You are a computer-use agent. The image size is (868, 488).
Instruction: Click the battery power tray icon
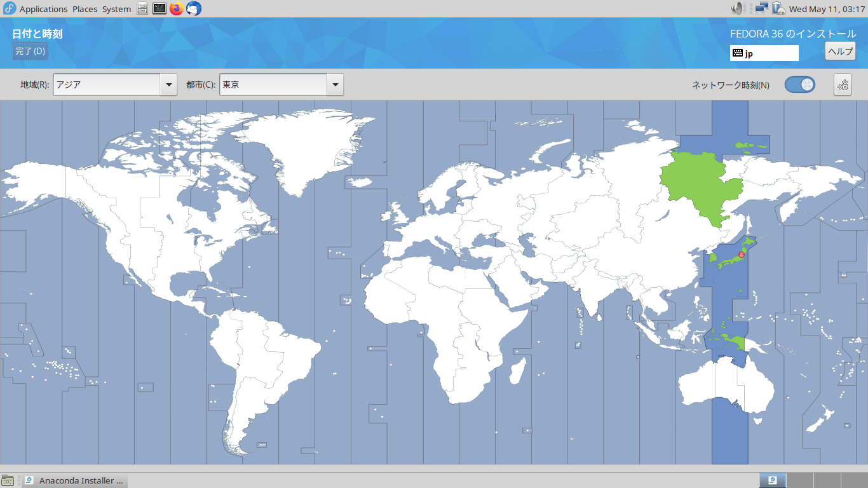[778, 9]
